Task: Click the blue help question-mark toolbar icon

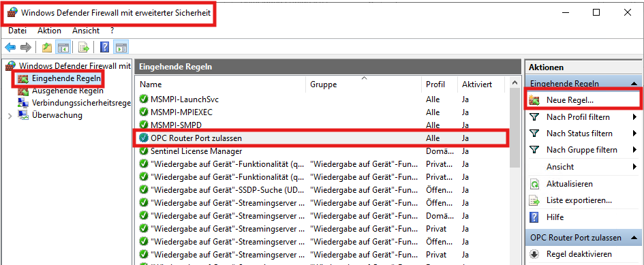Action: point(105,48)
